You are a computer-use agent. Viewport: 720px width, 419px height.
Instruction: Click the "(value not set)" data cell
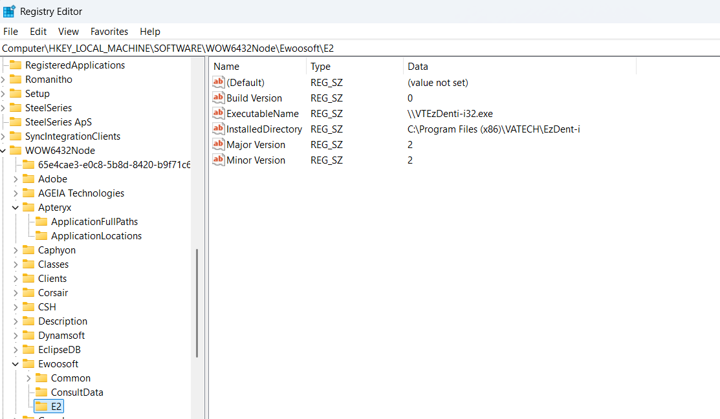[438, 83]
